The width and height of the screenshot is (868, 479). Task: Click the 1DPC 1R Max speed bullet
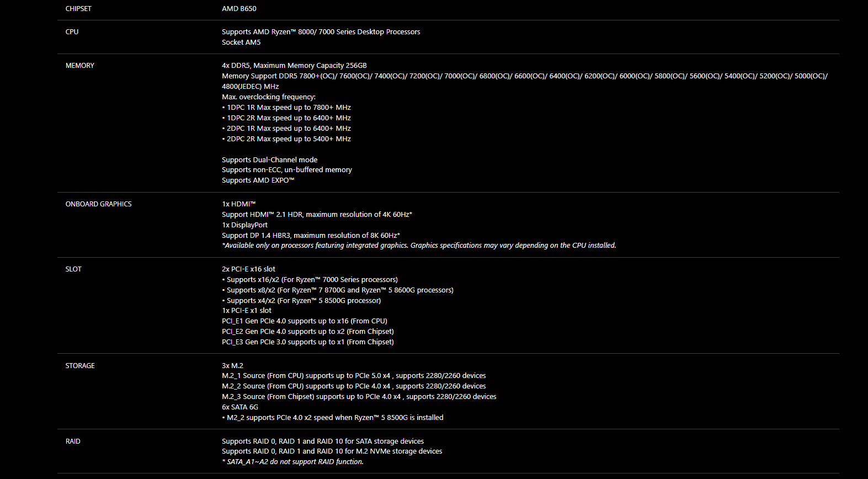pyautogui.click(x=286, y=108)
